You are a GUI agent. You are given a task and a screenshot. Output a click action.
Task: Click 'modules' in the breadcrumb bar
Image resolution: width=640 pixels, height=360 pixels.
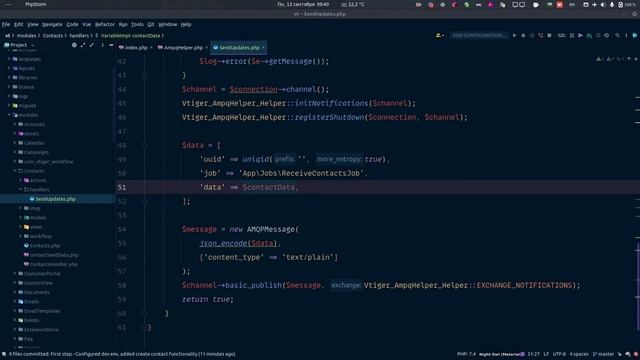27,36
